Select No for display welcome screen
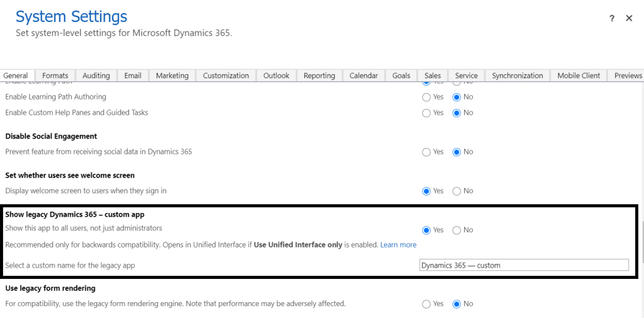Viewport: 644px width, 318px height. tap(457, 191)
